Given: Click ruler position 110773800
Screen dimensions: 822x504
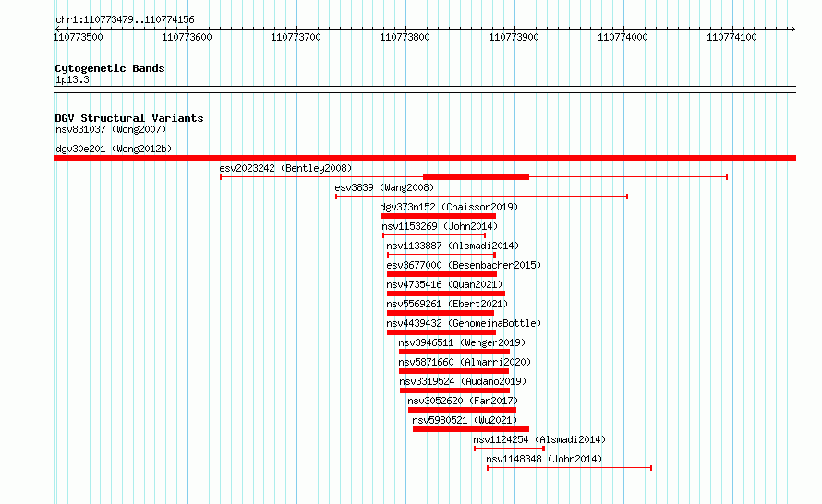Looking at the screenshot, I should coord(405,37).
